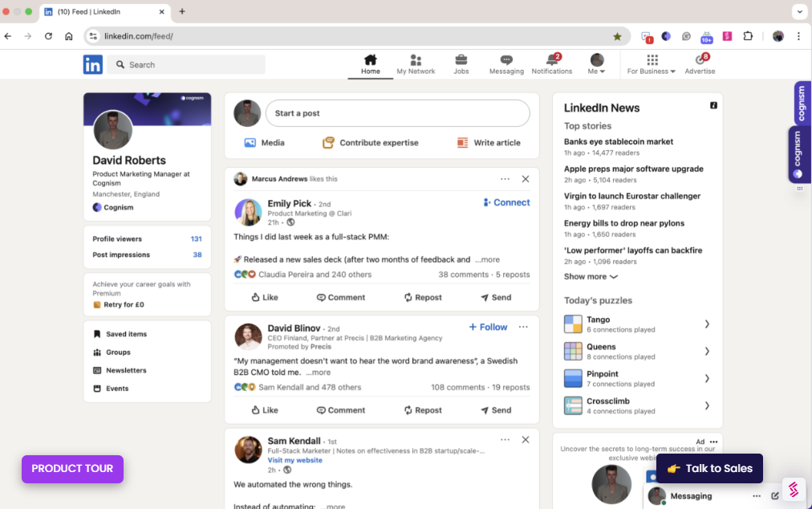The height and width of the screenshot is (509, 812).
Task: Open Apple preps major software upgrade story
Action: pyautogui.click(x=633, y=169)
